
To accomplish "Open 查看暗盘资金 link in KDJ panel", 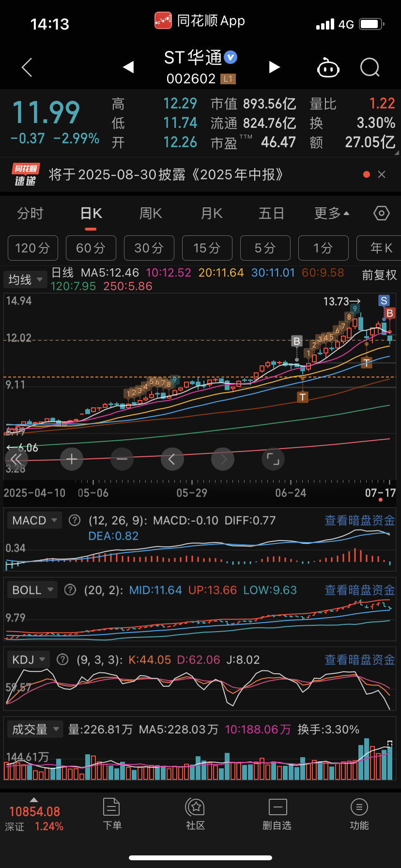I will [x=360, y=660].
